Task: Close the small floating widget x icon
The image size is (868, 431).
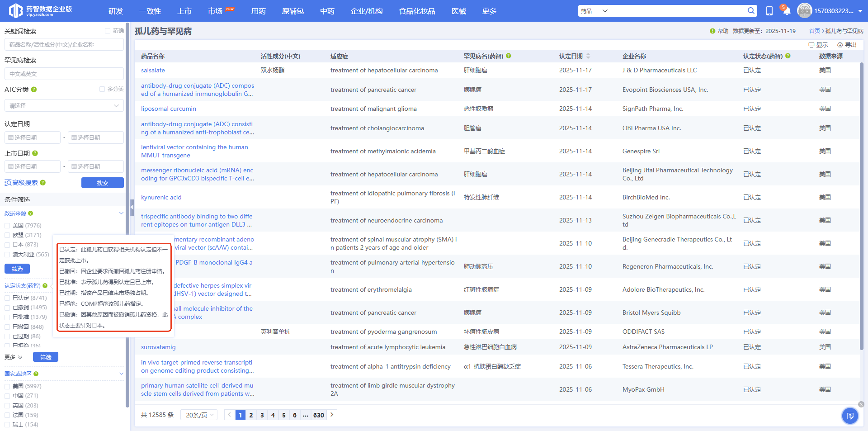Action: coord(861,404)
